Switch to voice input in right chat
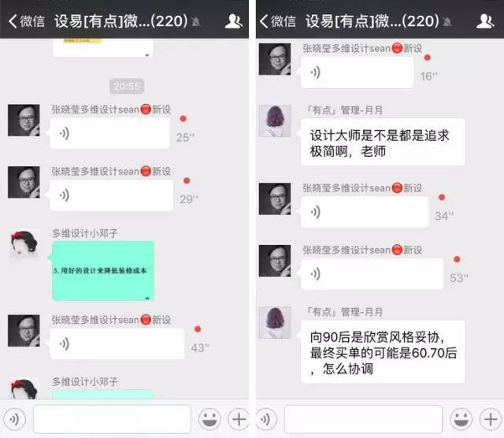Image resolution: width=504 pixels, height=438 pixels. coord(266,419)
